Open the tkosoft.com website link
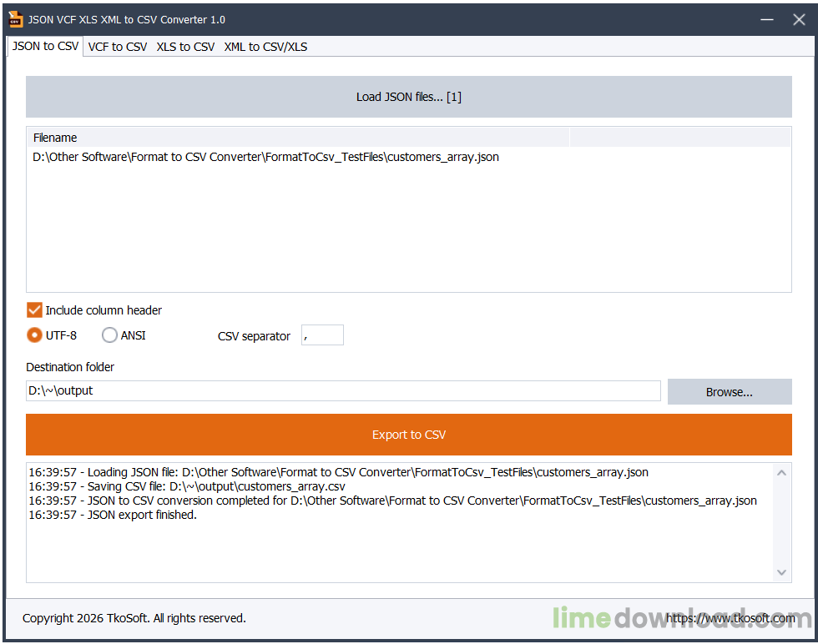The image size is (818, 644). point(730,618)
